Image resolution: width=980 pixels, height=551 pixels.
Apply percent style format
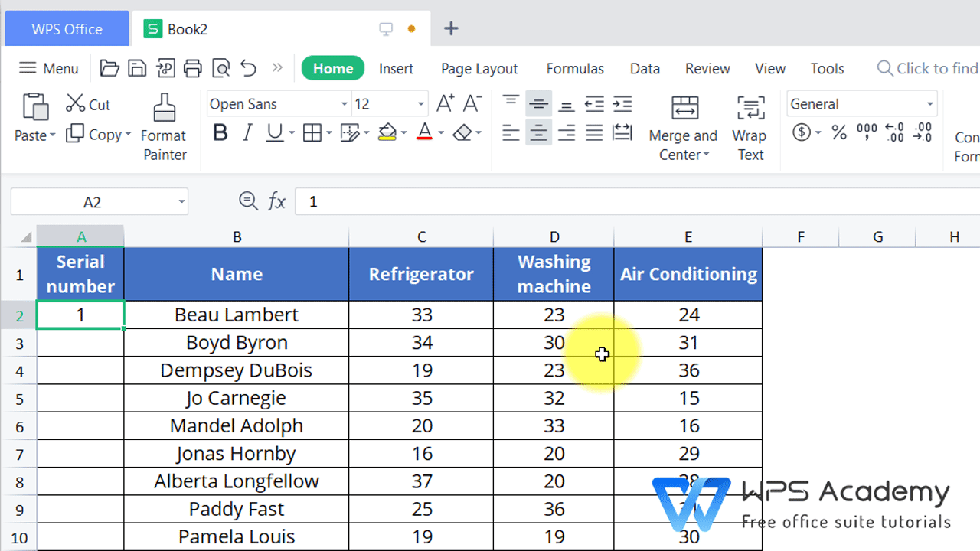(x=839, y=133)
